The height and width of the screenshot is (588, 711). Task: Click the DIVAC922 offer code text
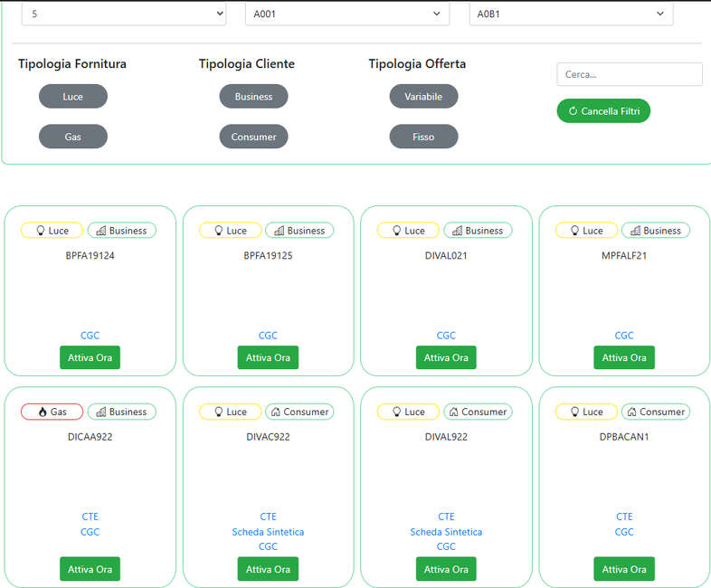[x=268, y=437]
